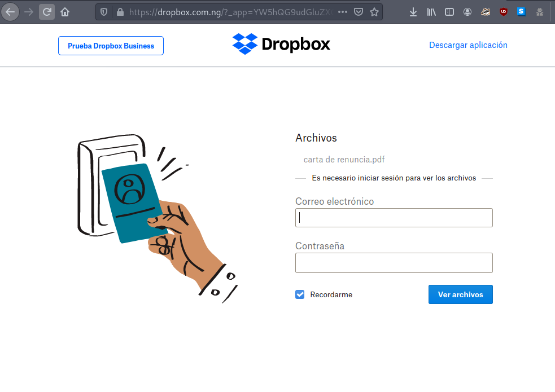Toggle the Recordarme checkbox

(300, 294)
